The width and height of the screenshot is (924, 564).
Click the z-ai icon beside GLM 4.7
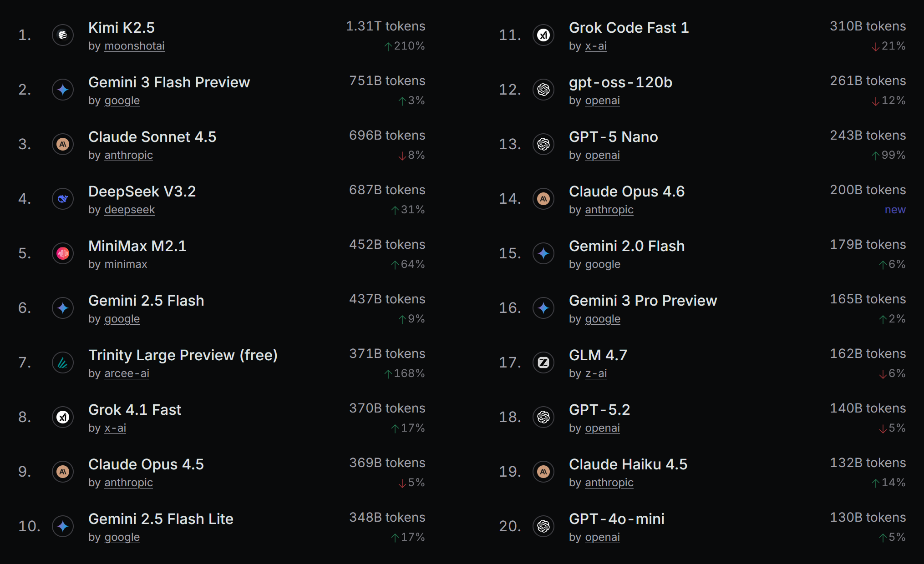pyautogui.click(x=543, y=363)
